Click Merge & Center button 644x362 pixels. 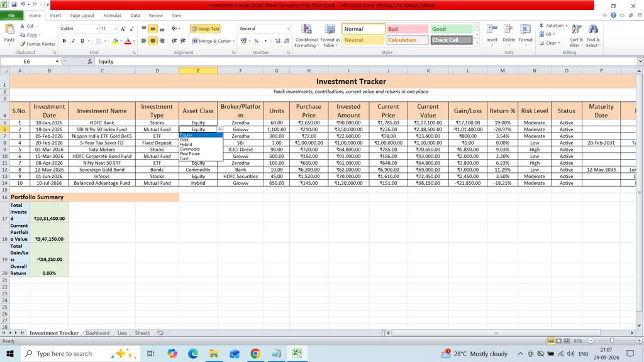(x=211, y=41)
